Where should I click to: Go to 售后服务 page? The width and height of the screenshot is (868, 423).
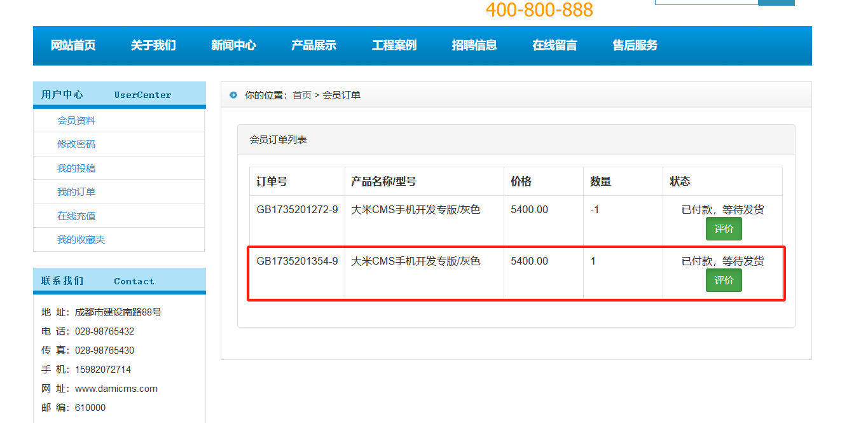coord(635,45)
